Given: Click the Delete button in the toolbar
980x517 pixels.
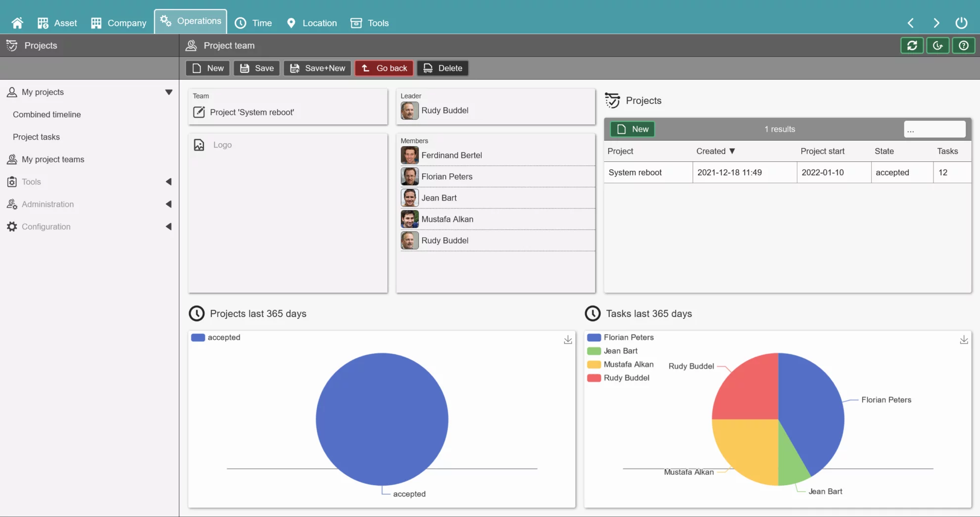Looking at the screenshot, I should click(x=442, y=68).
